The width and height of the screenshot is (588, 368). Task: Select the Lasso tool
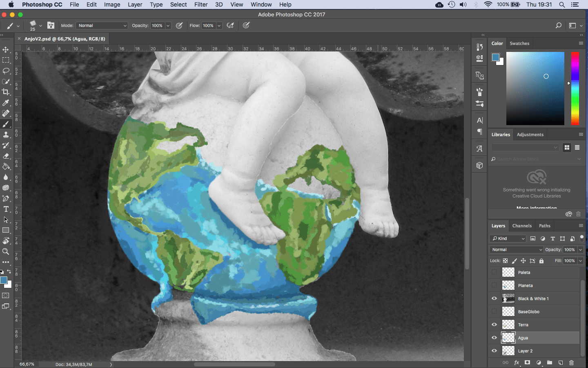pyautogui.click(x=6, y=71)
